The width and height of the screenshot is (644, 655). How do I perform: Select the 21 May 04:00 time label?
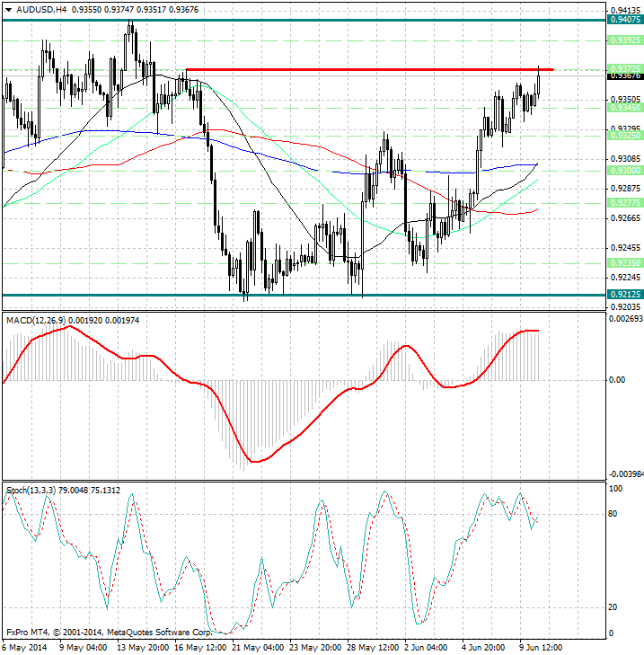pyautogui.click(x=259, y=648)
